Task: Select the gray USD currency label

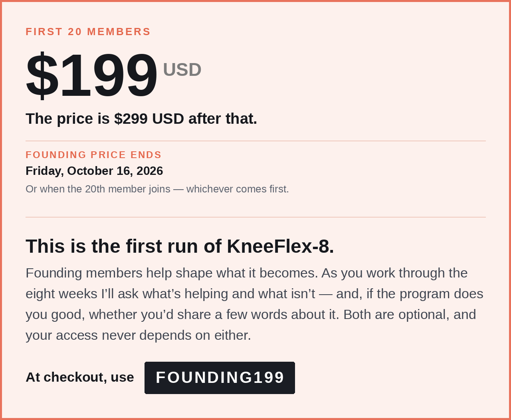Action: (182, 70)
